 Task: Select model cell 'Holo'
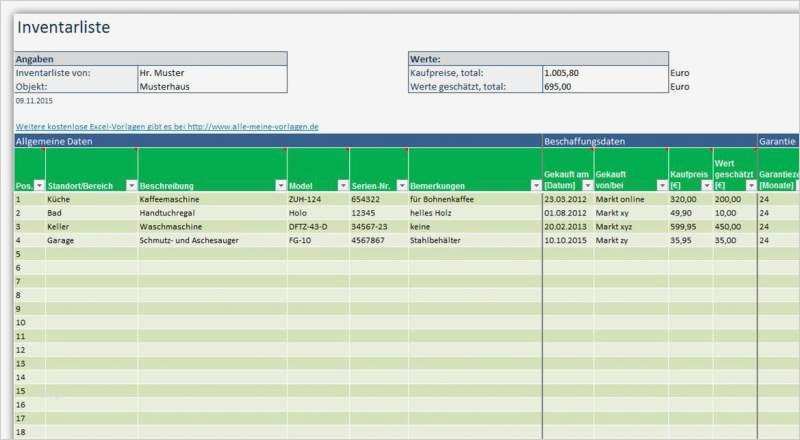pyautogui.click(x=318, y=213)
